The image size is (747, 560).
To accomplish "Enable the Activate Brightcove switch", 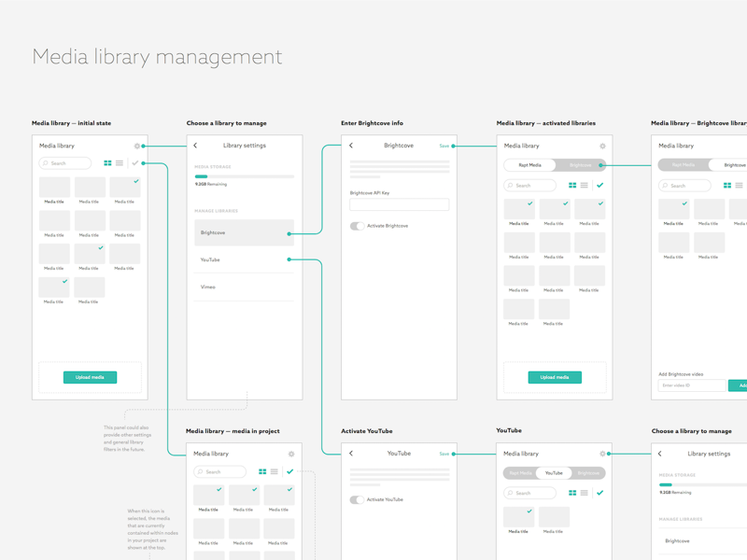I will pos(357,226).
